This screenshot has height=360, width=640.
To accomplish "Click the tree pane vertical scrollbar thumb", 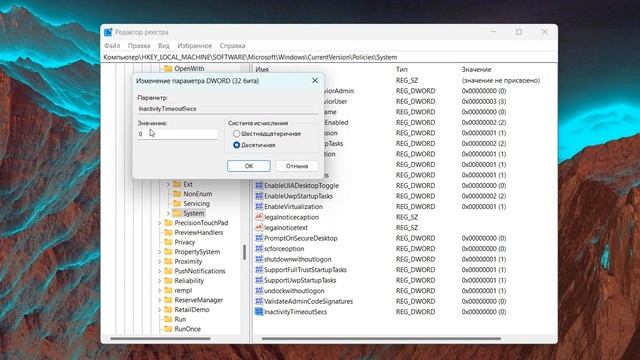I will [x=244, y=252].
